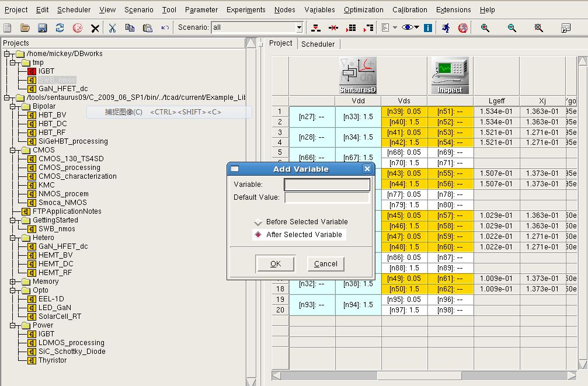Expand the Memory folder tree node
The height and width of the screenshot is (386, 588).
point(12,281)
